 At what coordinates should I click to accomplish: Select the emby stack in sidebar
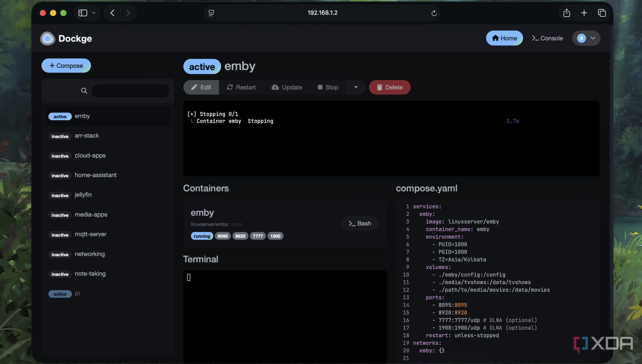click(x=108, y=116)
